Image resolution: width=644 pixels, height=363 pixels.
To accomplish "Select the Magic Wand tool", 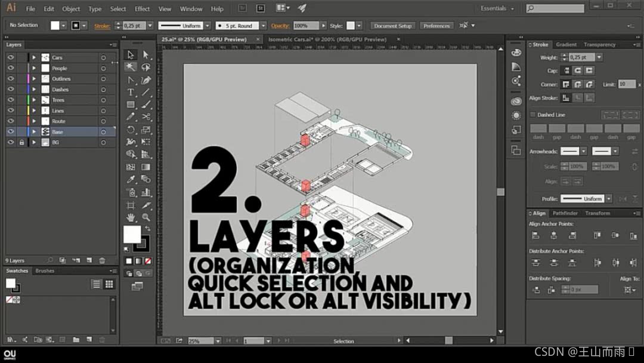I will pyautogui.click(x=131, y=67).
